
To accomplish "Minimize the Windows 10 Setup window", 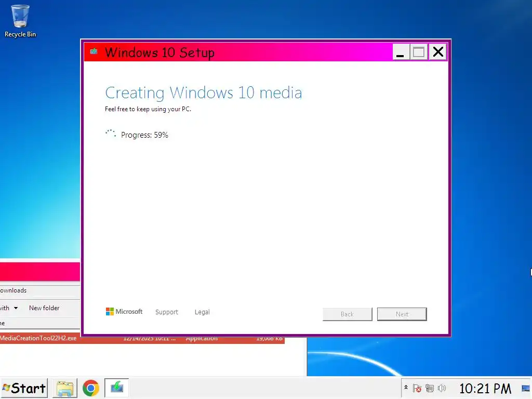I will [x=401, y=52].
